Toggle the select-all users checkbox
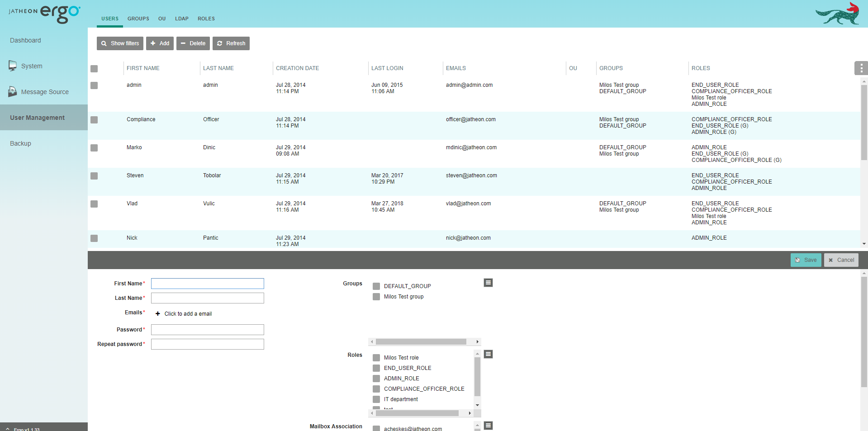The width and height of the screenshot is (868, 431). [94, 69]
